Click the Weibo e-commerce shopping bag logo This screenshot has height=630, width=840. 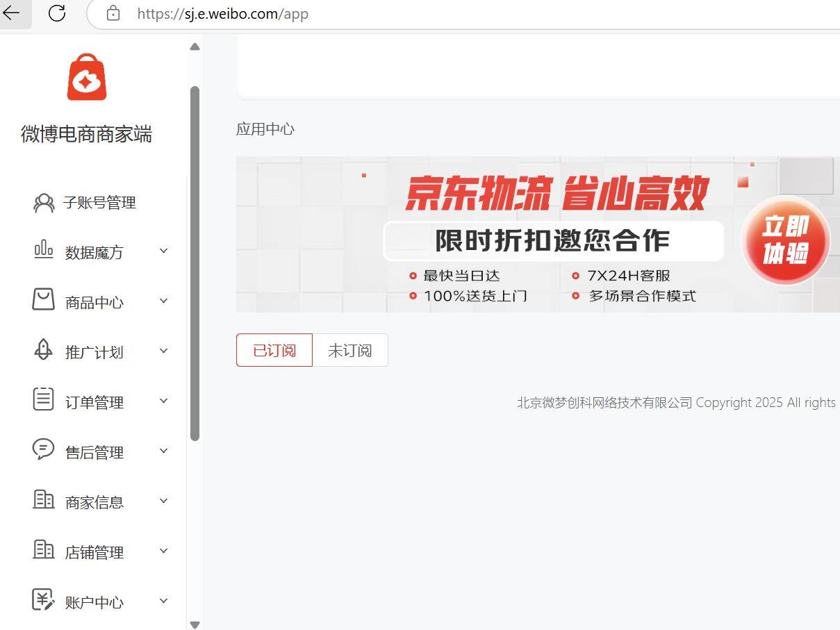click(87, 77)
